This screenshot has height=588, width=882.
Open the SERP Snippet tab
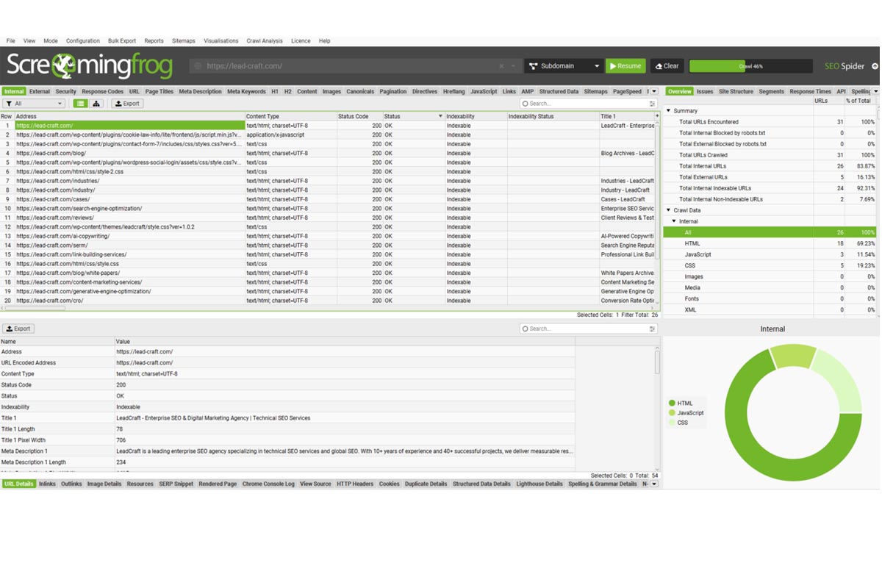coord(176,484)
